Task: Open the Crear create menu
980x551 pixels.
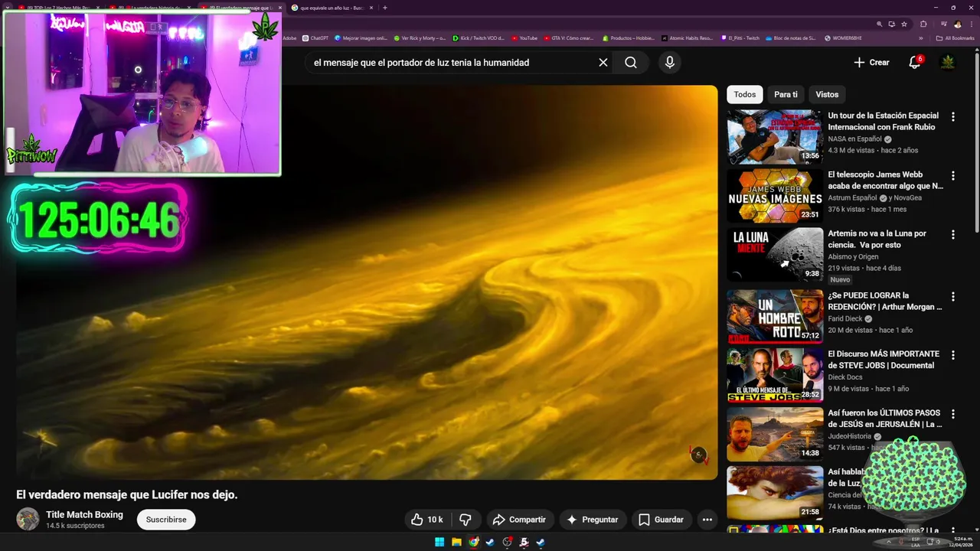Action: (872, 63)
